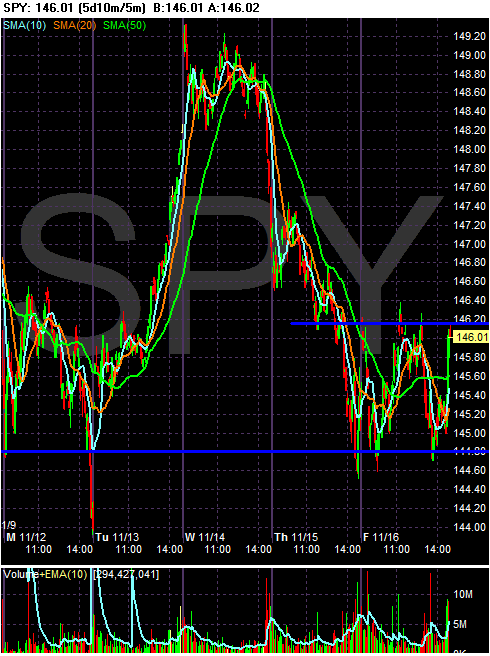Click the [294,427,041] volume total
The image size is (490, 656).
[x=127, y=575]
